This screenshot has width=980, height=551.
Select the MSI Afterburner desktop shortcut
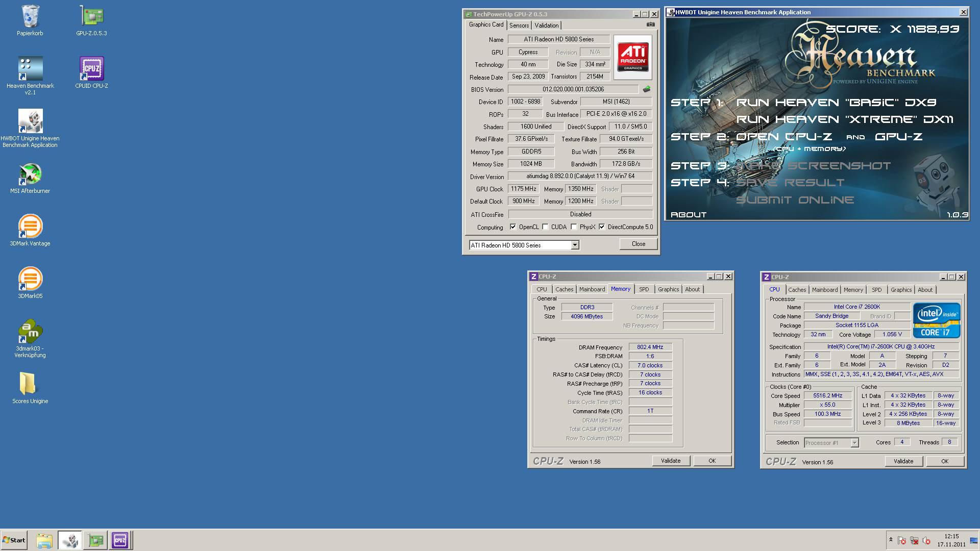tap(30, 178)
